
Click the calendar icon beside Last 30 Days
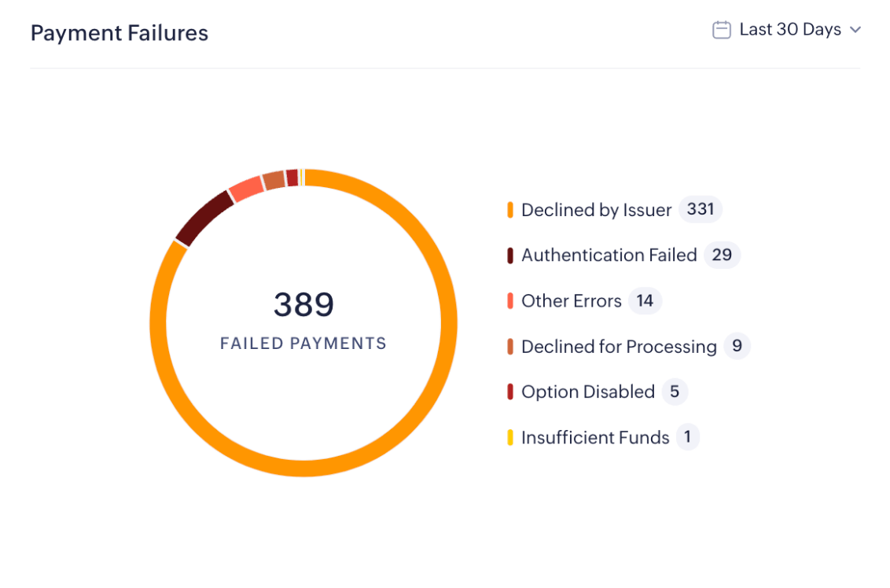721,30
